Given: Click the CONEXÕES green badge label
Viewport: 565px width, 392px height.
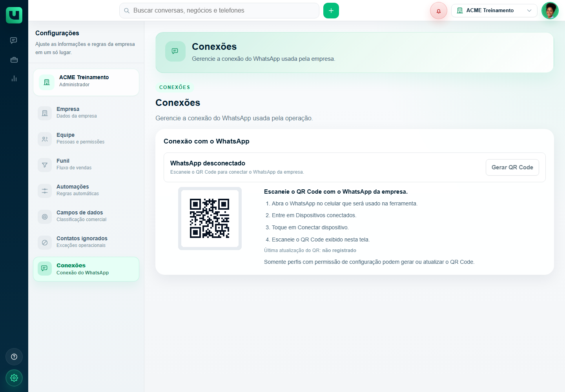Looking at the screenshot, I should tap(175, 87).
